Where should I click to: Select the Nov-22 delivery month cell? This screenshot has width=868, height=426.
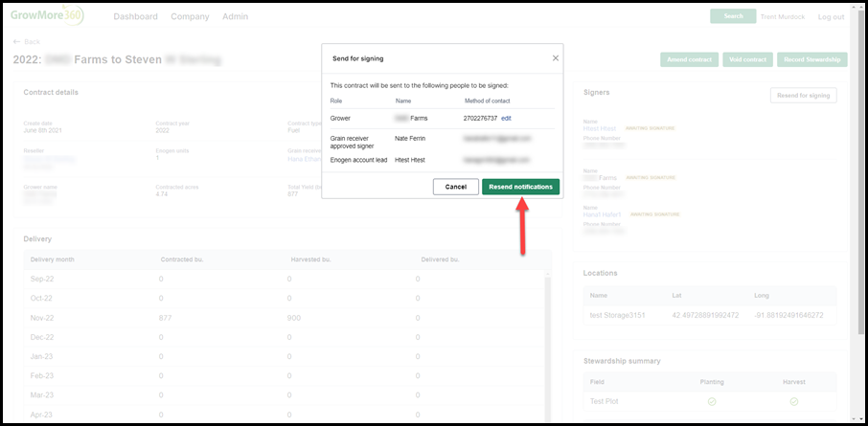[x=42, y=318]
